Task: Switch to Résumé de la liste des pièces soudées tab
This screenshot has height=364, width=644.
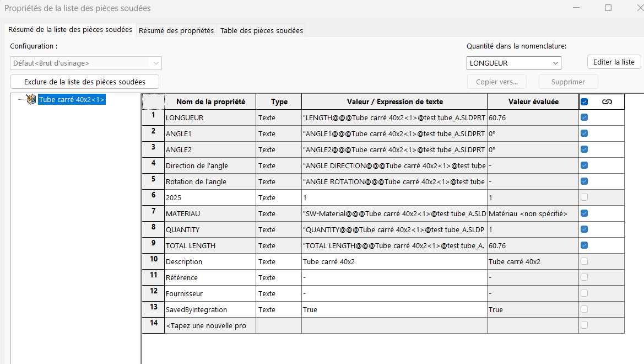Action: (x=70, y=30)
